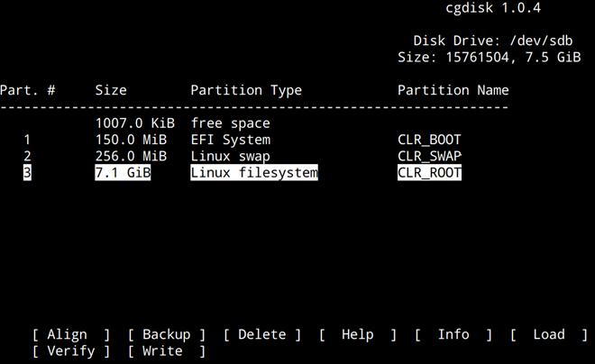
Task: Click the 256.0 MiB size value
Action: [131, 156]
